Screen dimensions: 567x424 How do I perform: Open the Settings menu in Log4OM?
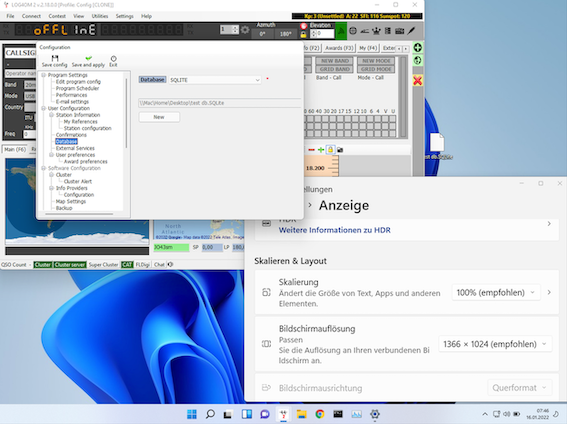(x=124, y=16)
